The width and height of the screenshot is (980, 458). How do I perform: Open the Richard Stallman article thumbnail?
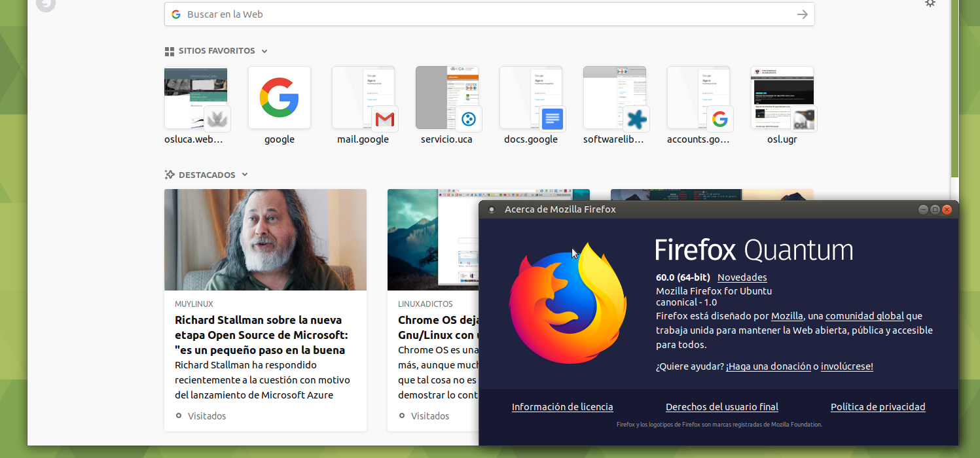265,239
